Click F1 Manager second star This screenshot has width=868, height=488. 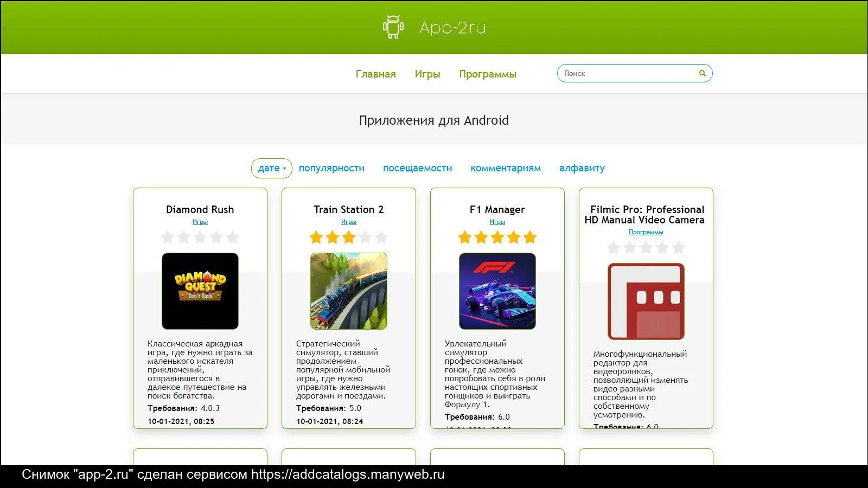click(x=481, y=237)
